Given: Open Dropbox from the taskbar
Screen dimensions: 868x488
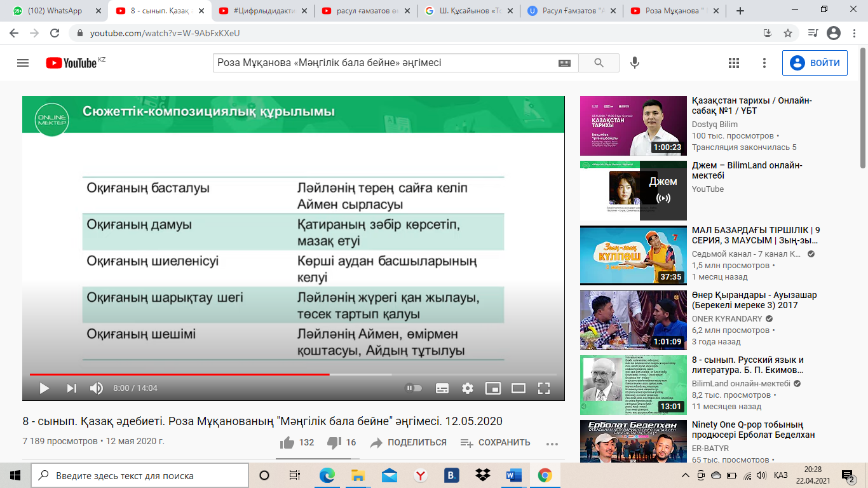Looking at the screenshot, I should point(482,475).
